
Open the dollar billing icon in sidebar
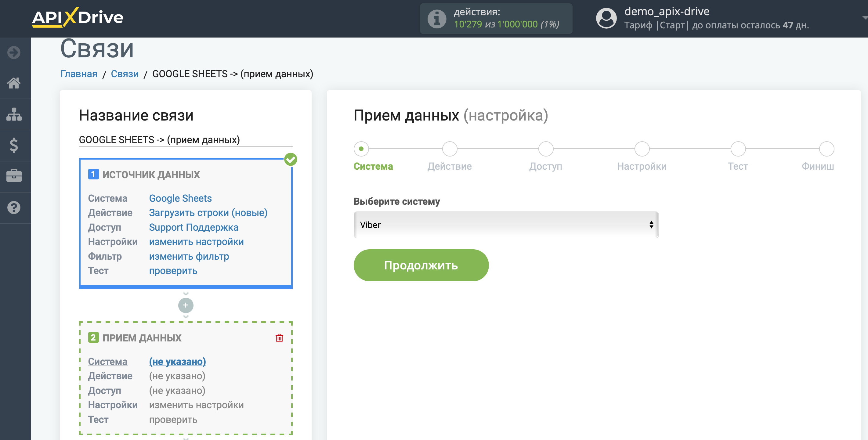(x=14, y=145)
